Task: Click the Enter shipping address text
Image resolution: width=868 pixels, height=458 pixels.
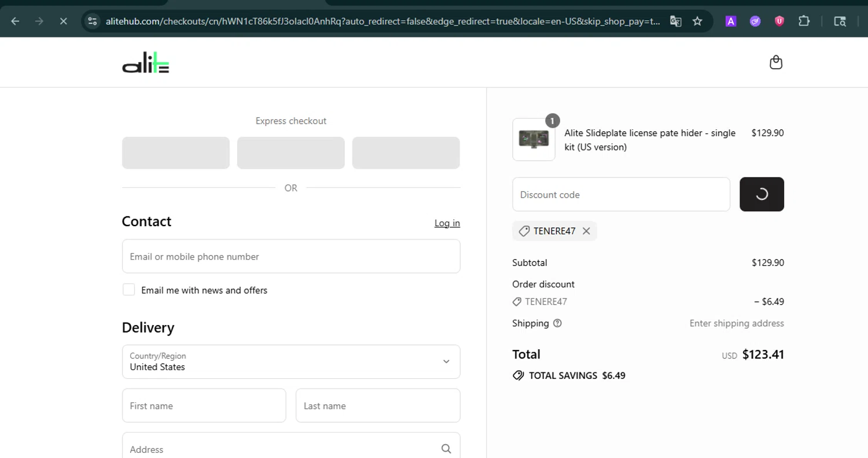Action: point(737,323)
